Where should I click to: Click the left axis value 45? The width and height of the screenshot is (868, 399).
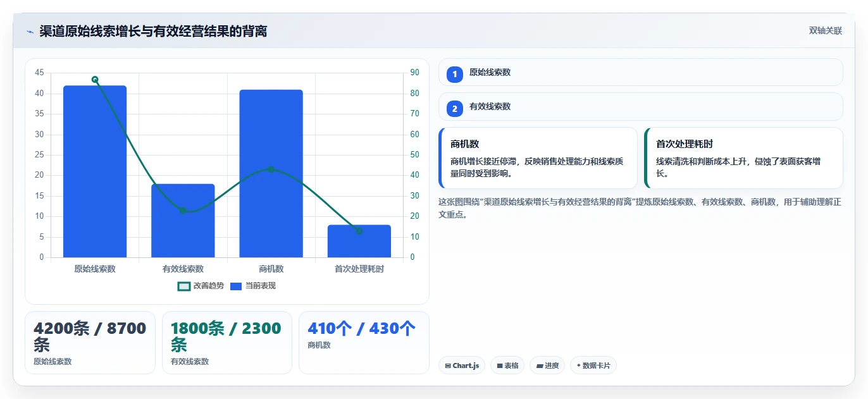coord(39,73)
